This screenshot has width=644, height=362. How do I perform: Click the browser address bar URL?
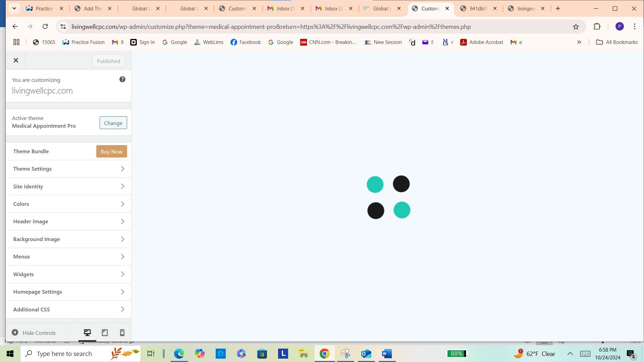point(271,27)
